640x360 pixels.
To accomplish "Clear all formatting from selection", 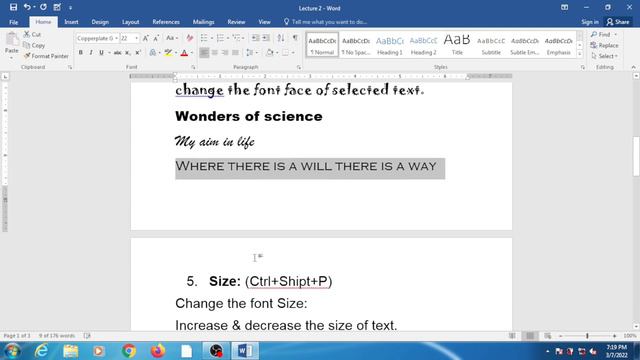I will pos(189,38).
